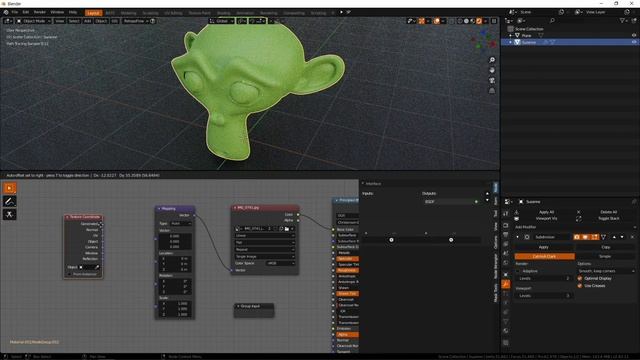The height and width of the screenshot is (360, 640).
Task: Open the Linear interpolation dropdown in image node
Action: (264, 236)
